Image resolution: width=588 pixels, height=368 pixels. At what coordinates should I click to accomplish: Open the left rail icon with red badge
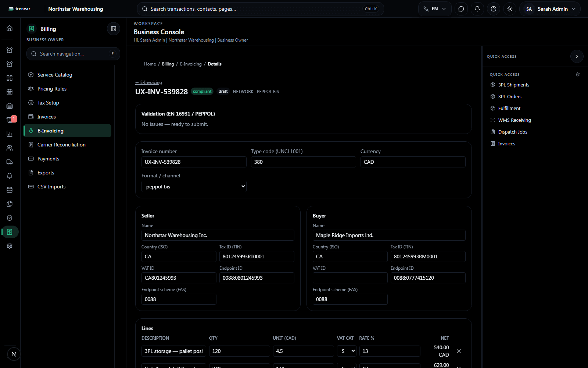10,120
